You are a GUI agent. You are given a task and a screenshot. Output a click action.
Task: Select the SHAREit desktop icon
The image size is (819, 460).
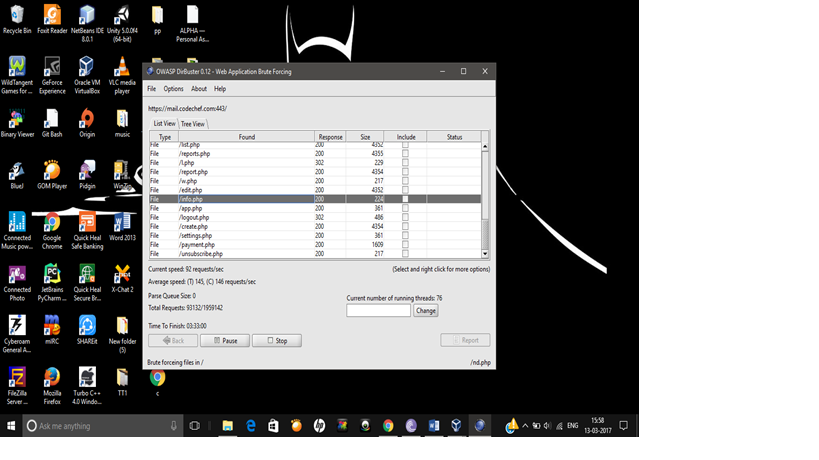pos(87,330)
